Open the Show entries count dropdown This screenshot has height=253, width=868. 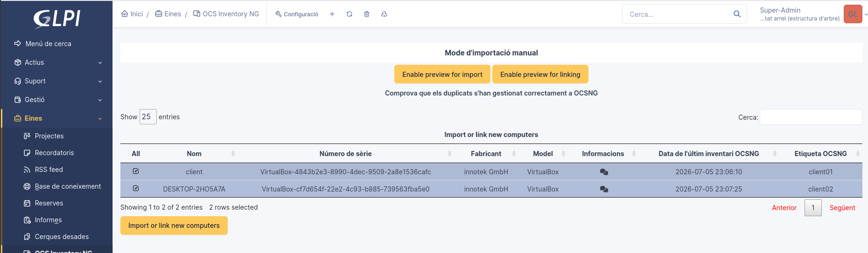pyautogui.click(x=148, y=116)
